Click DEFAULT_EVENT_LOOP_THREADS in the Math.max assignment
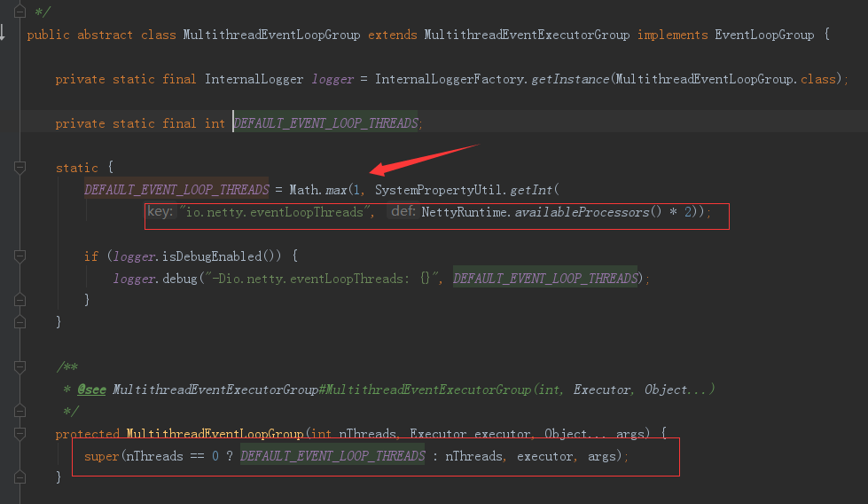Viewport: 868px width, 504px height. coord(176,189)
